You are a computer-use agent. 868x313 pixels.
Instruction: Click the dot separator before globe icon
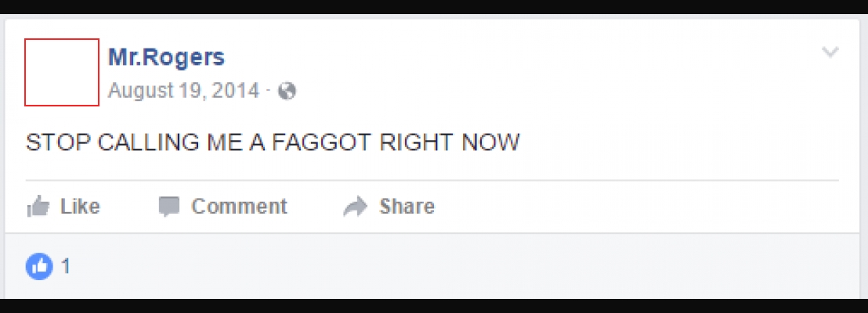coord(268,91)
